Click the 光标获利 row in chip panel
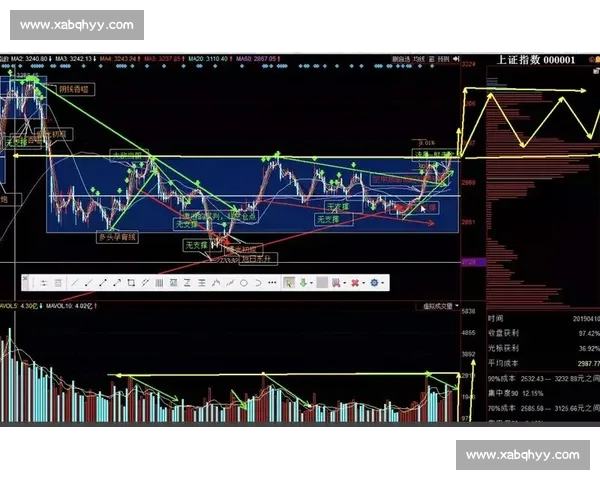Screen dimensions: 600x480 pos(544,348)
